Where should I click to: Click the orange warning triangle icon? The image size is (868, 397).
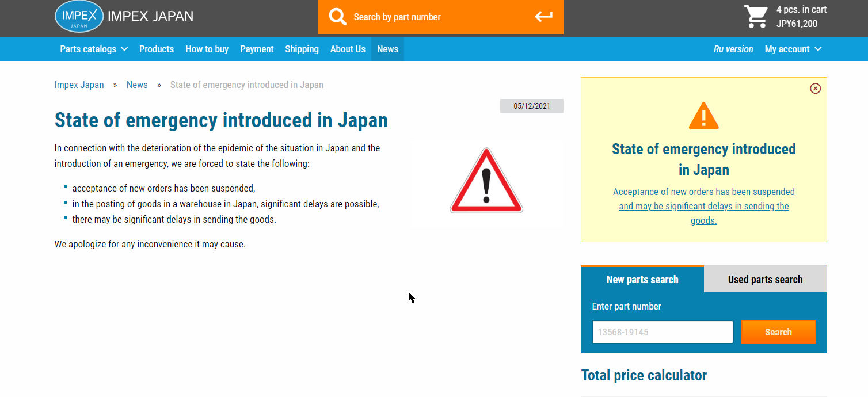pyautogui.click(x=703, y=116)
